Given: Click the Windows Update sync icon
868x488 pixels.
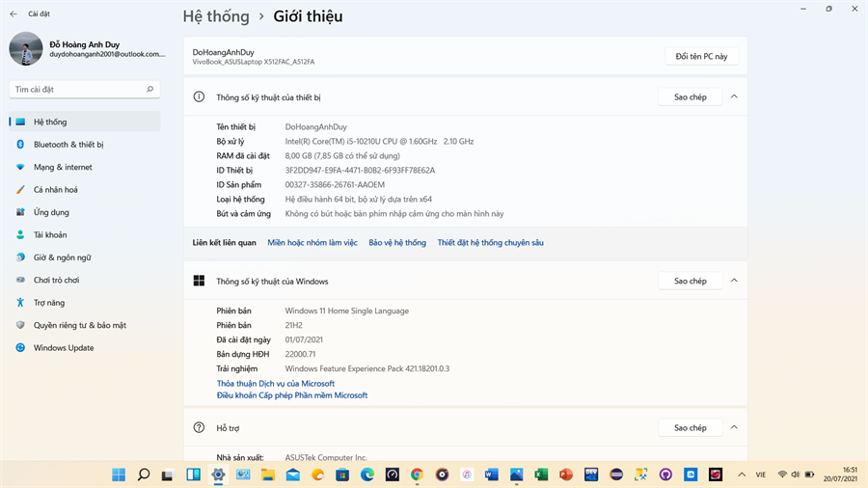Looking at the screenshot, I should [20, 348].
